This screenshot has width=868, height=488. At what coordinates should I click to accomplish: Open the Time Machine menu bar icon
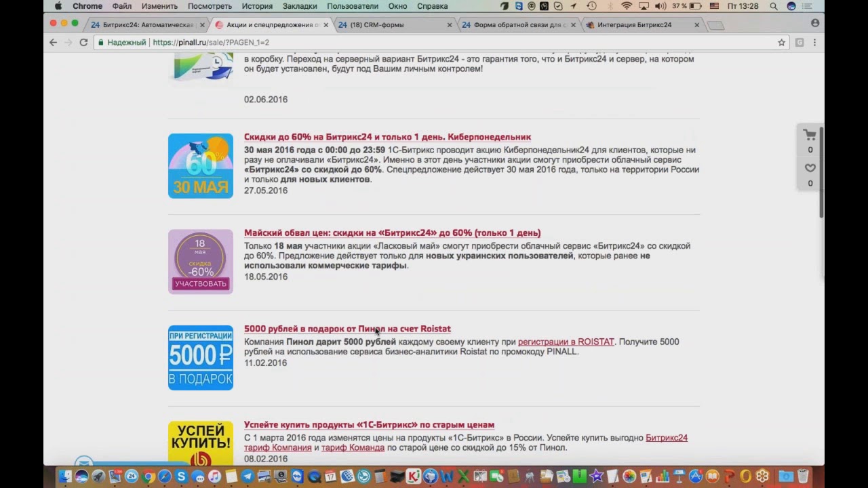591,6
